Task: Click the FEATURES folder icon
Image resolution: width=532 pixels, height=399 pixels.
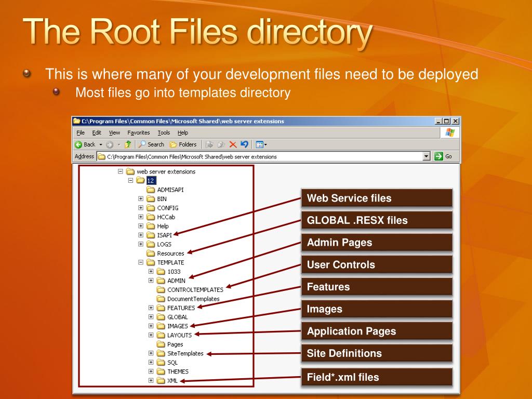Action: point(161,308)
